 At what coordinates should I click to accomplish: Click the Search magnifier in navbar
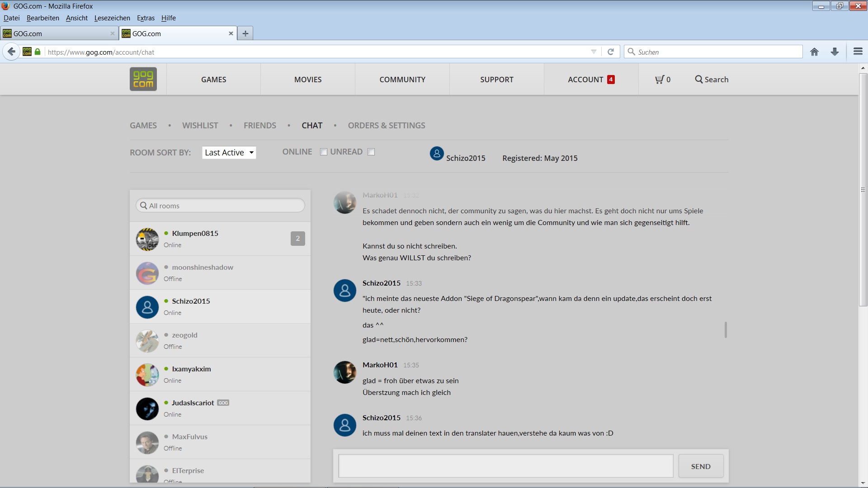pos(699,80)
